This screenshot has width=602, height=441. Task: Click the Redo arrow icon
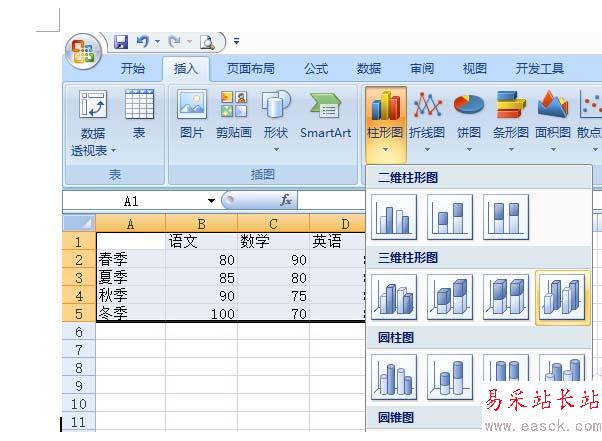pyautogui.click(x=175, y=41)
